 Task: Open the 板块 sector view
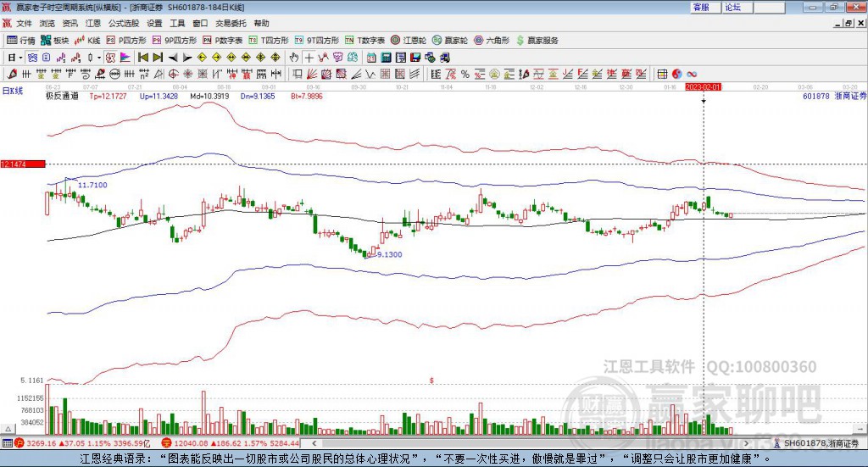55,41
